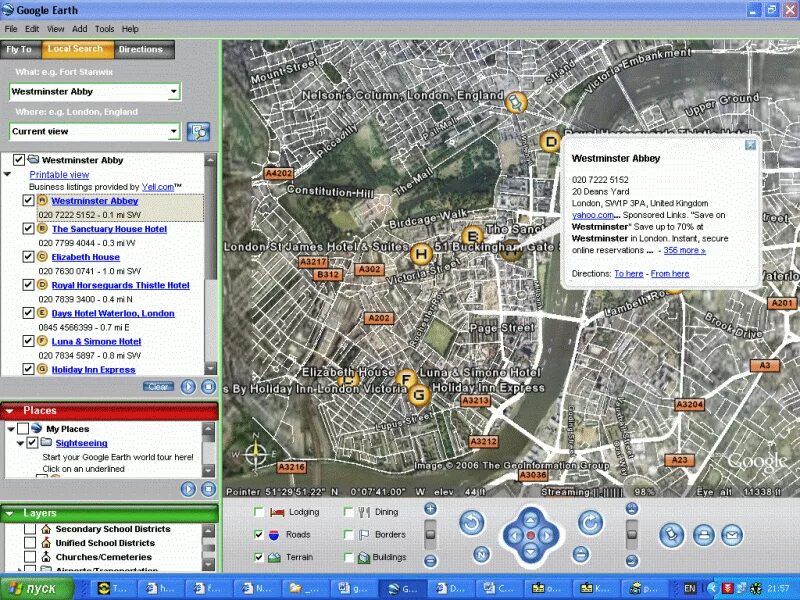The width and height of the screenshot is (800, 600).
Task: Open the File menu
Action: coord(11,29)
